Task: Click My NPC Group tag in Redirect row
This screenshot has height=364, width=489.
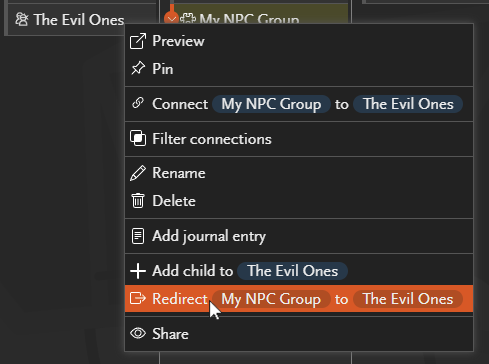Action: (271, 299)
